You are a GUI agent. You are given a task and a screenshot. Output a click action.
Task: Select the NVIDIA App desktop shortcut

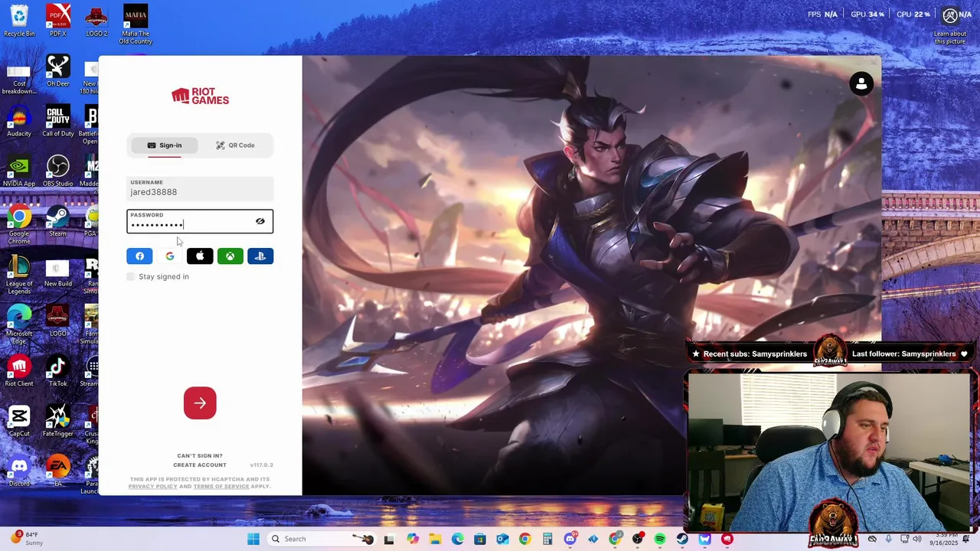[19, 171]
